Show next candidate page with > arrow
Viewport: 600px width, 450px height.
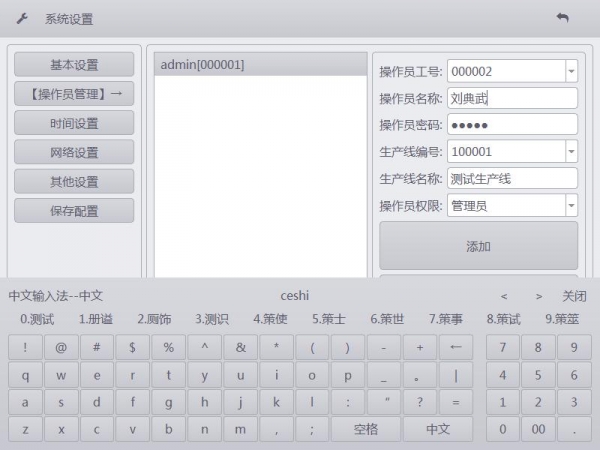click(539, 296)
